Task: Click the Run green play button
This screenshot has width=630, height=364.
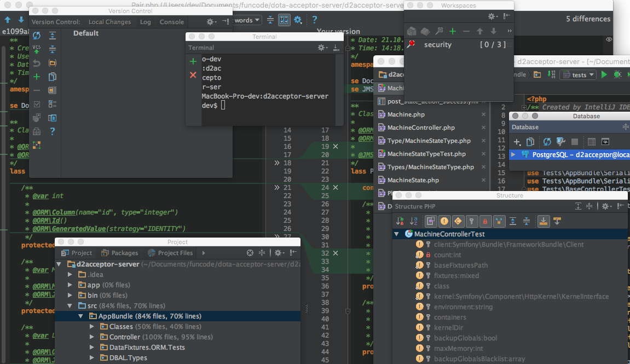Action: coord(604,74)
